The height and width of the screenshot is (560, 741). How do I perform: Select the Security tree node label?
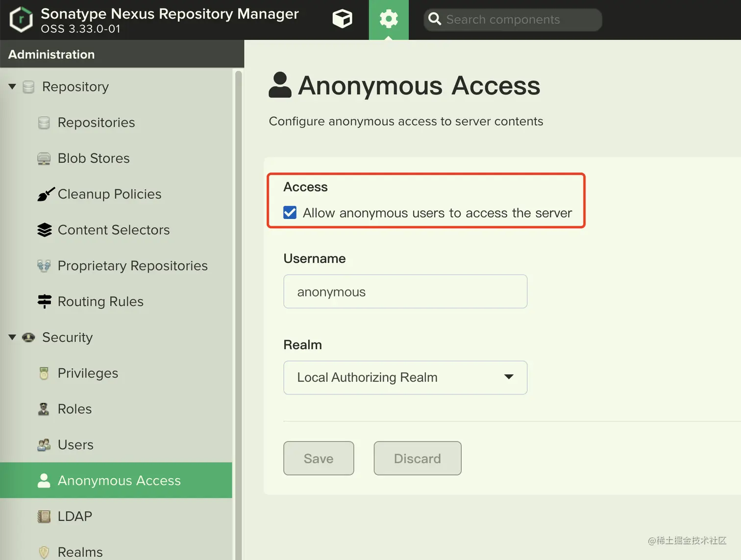[x=67, y=337]
